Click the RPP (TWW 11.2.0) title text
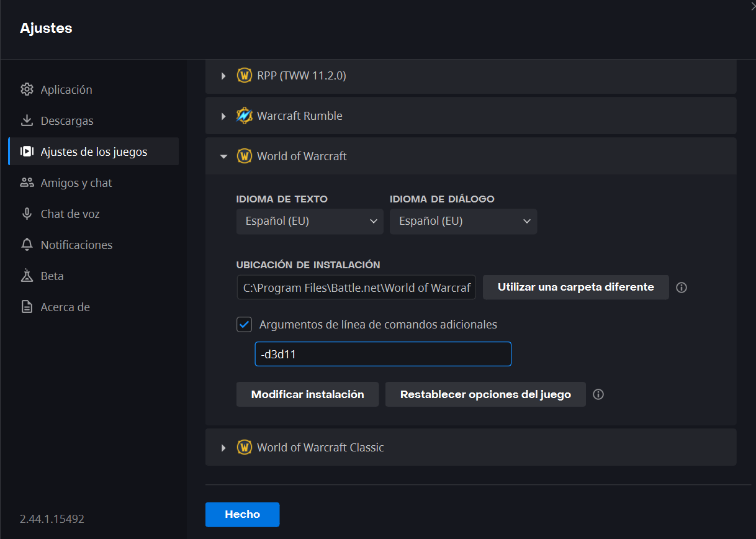756x539 pixels. pos(302,76)
